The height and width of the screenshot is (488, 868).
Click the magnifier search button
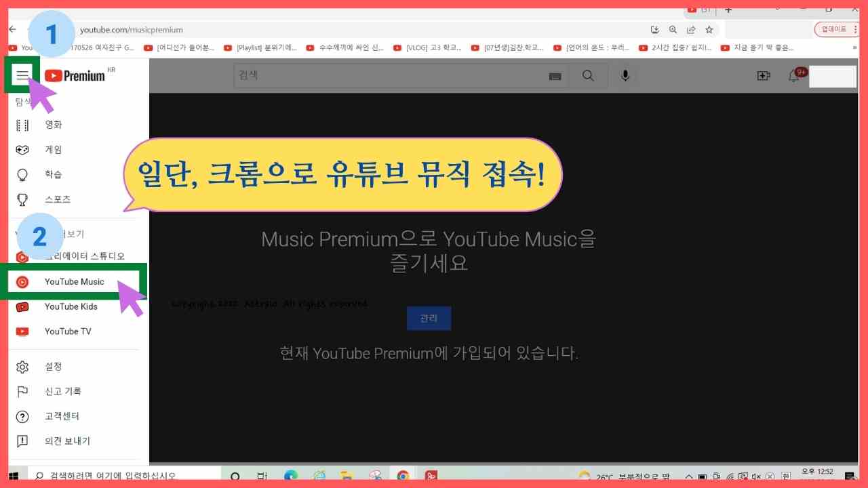pyautogui.click(x=588, y=76)
